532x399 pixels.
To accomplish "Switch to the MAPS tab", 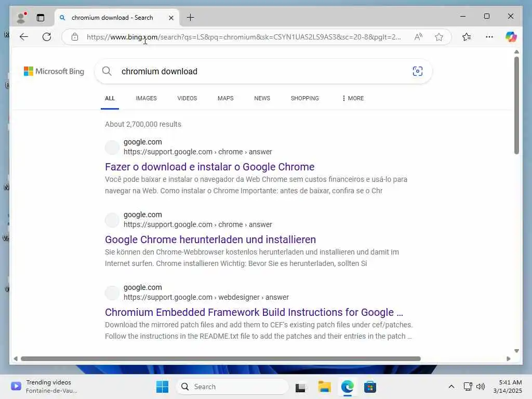I will tap(225, 98).
